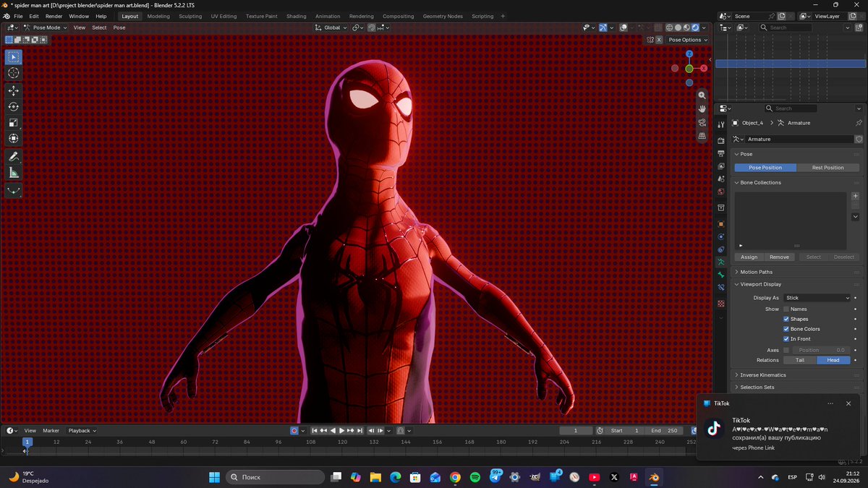This screenshot has height=488, width=868.
Task: Add a bone collection with plus button
Action: pos(855,196)
